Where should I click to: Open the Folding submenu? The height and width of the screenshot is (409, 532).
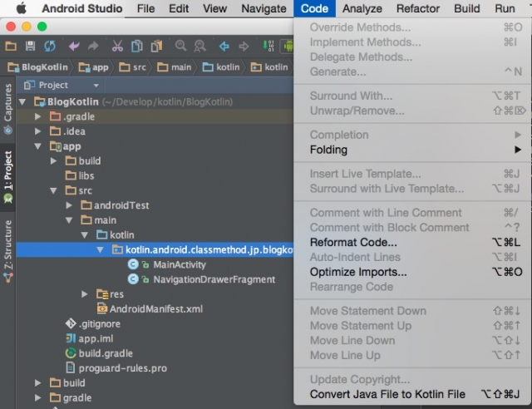point(328,150)
